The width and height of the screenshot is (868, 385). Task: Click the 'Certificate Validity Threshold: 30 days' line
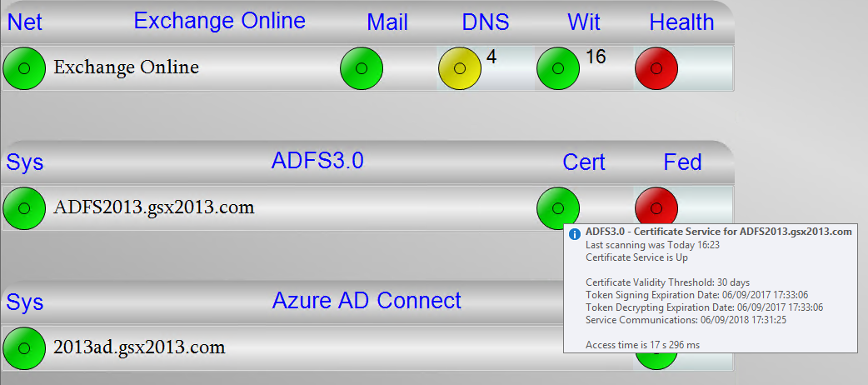coord(667,282)
